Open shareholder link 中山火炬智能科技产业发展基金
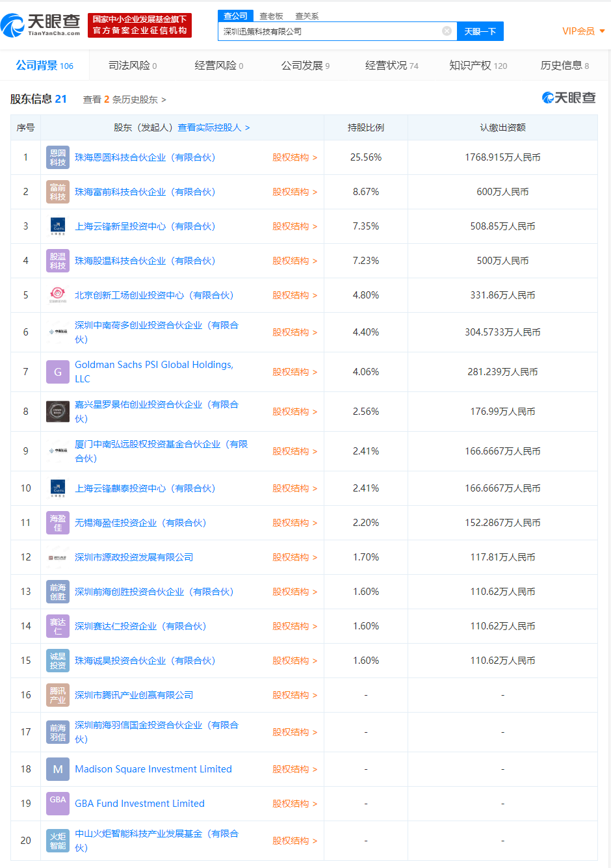Image resolution: width=611 pixels, height=868 pixels. (157, 841)
